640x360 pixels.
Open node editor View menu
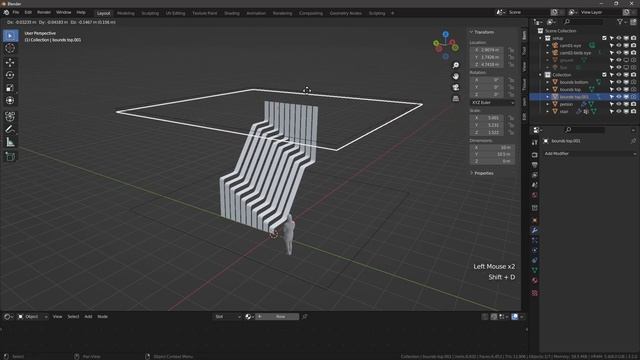coord(57,317)
